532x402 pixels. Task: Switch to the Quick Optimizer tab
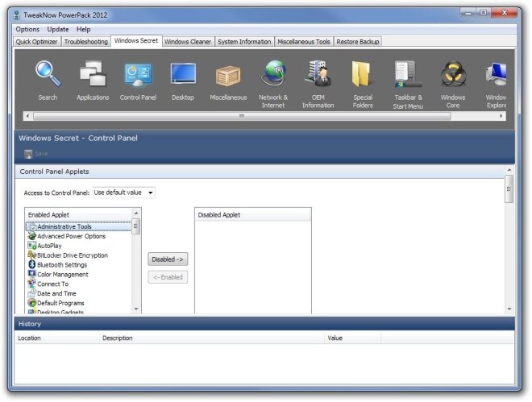(36, 42)
